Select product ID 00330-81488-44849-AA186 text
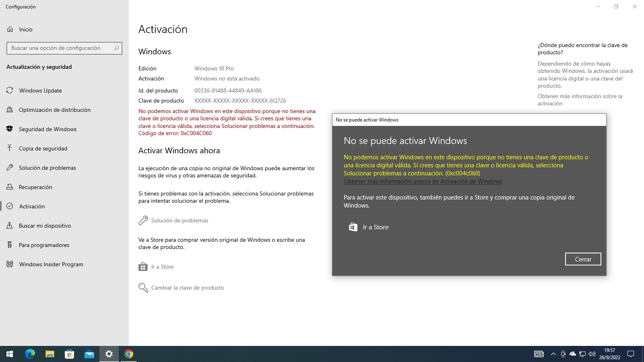 (228, 90)
